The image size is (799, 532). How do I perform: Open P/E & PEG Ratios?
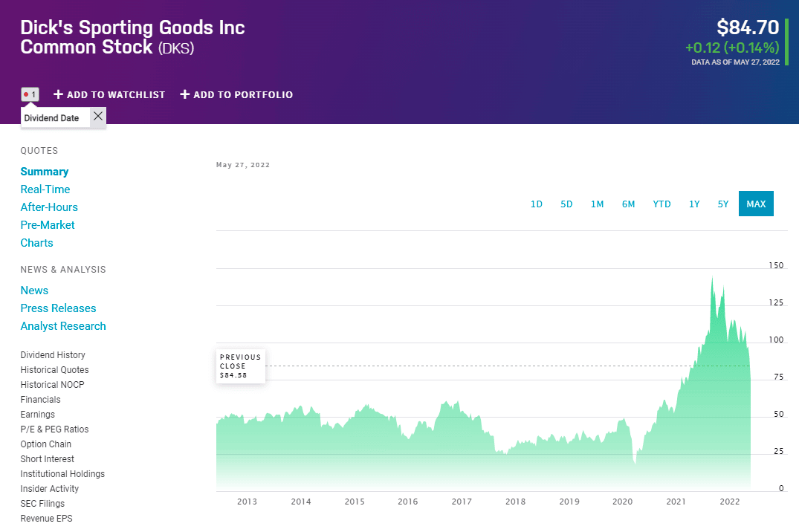pyautogui.click(x=54, y=429)
